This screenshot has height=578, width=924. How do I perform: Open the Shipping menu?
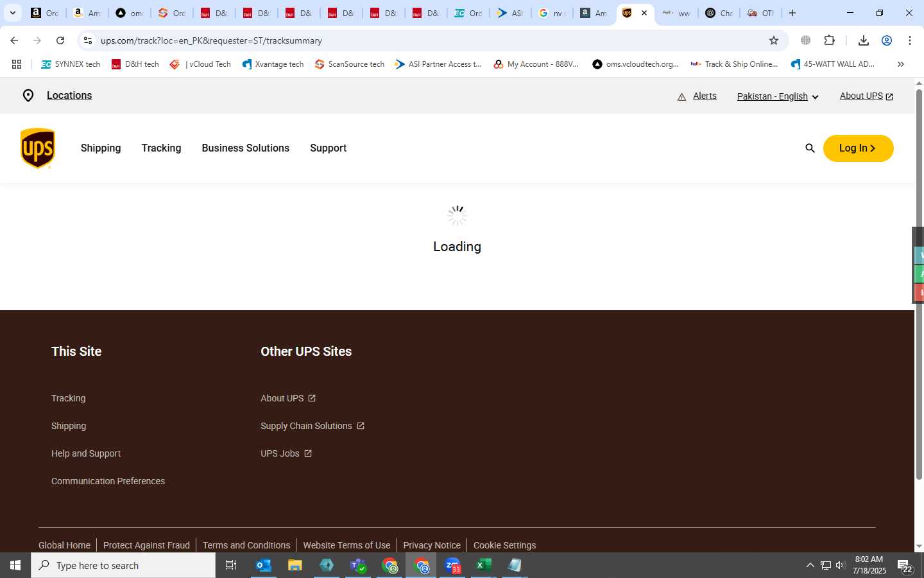(101, 148)
